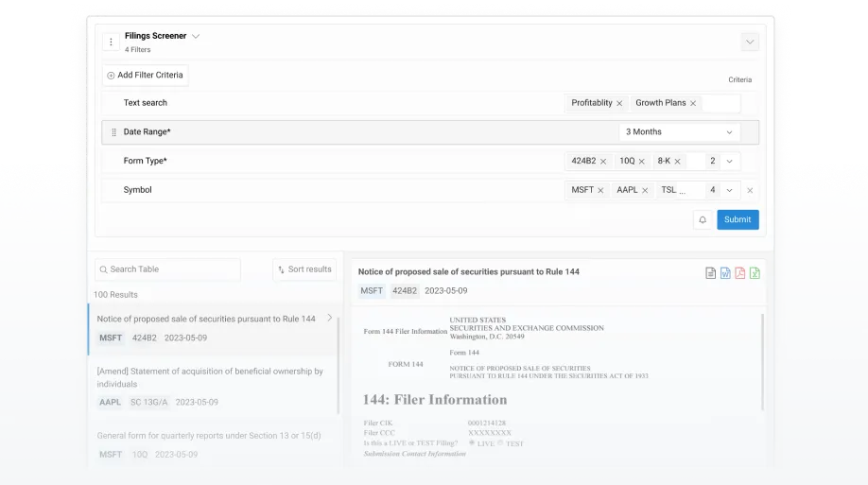Download filing as plain document icon
The image size is (868, 485).
711,273
